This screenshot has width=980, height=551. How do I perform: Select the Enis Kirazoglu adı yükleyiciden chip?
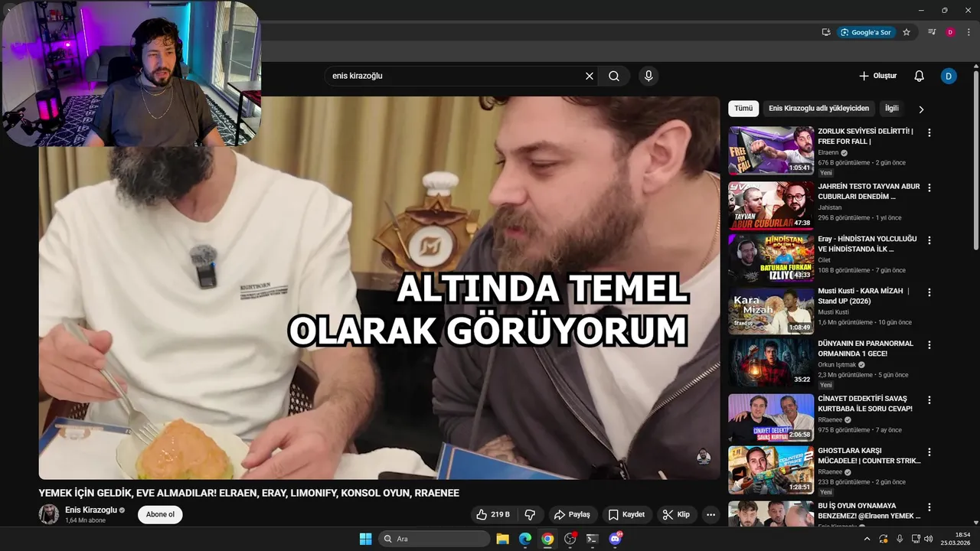pos(818,109)
